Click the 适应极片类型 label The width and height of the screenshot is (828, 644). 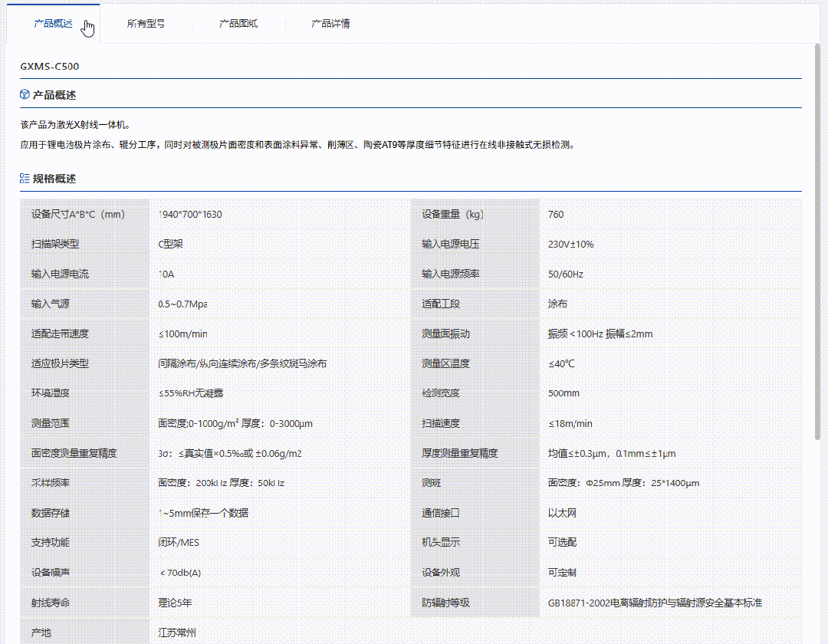coord(61,363)
